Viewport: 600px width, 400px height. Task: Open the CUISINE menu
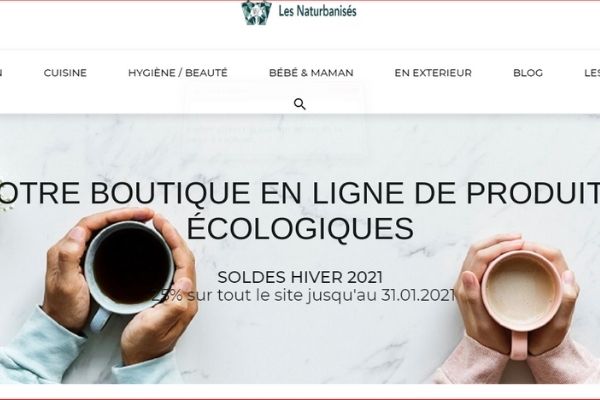[x=65, y=73]
